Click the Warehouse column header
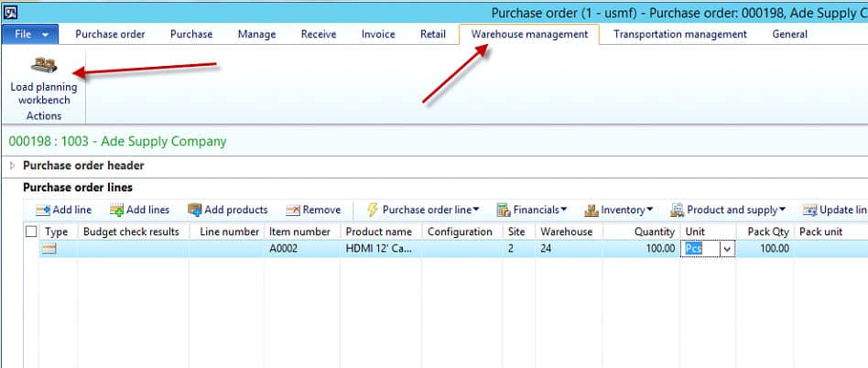868x368 pixels. (569, 232)
